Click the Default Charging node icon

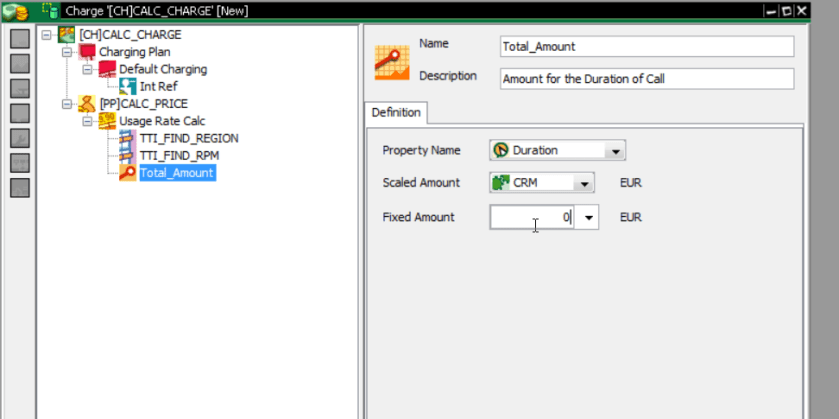[x=107, y=69]
